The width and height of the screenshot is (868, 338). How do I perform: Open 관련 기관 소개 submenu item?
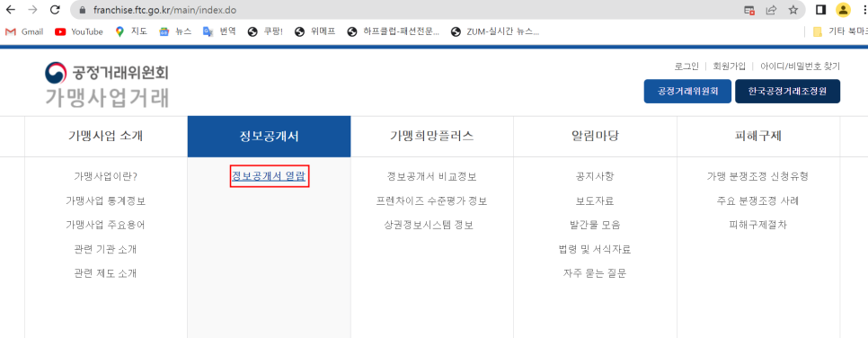coord(106,249)
